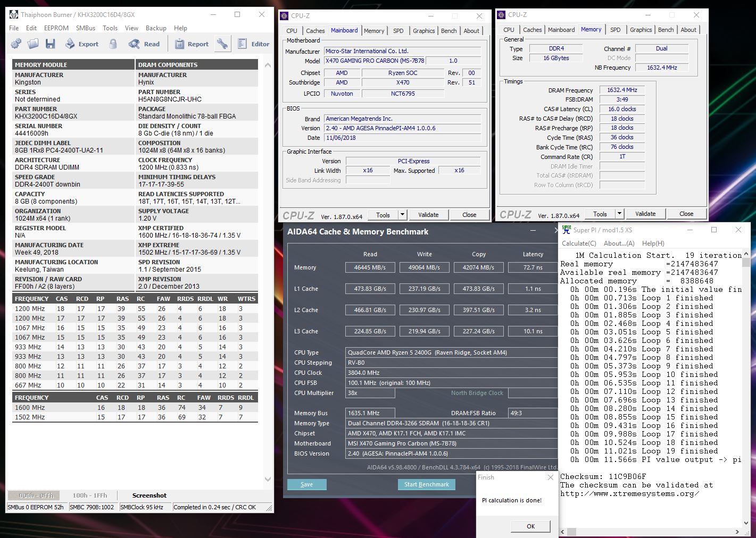756x538 pixels.
Task: Click the gears settings icon in Thaiphoon Burner toolbar
Action: click(16, 44)
